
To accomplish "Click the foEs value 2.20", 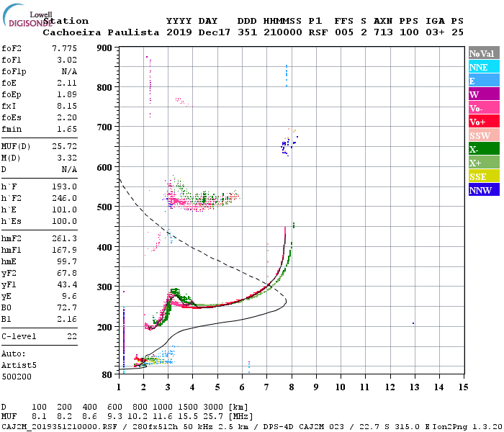I will [x=67, y=117].
